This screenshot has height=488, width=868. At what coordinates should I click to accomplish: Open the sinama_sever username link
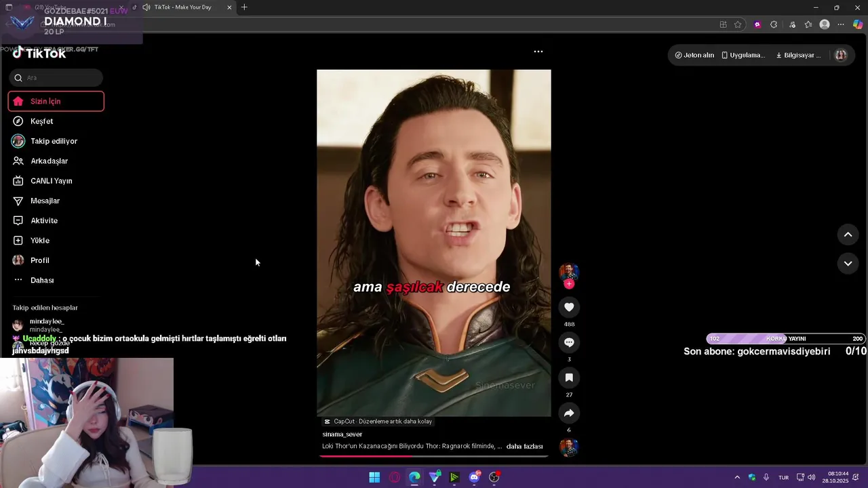point(342,434)
